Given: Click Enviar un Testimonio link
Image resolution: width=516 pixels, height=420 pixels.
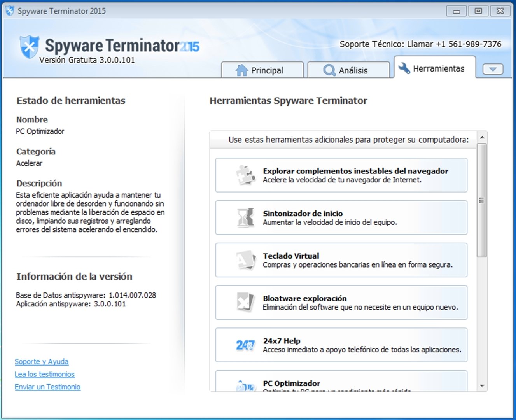Looking at the screenshot, I should 47,387.
